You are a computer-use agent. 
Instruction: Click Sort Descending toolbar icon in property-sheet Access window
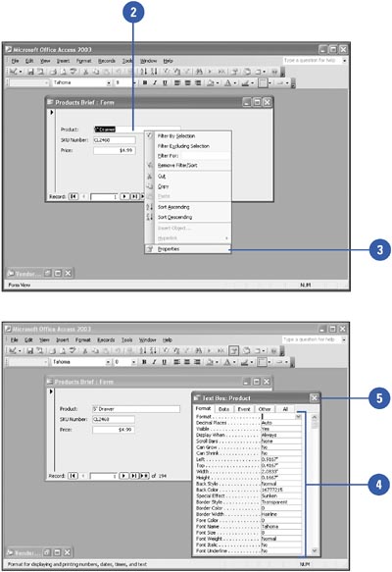pyautogui.click(x=153, y=351)
